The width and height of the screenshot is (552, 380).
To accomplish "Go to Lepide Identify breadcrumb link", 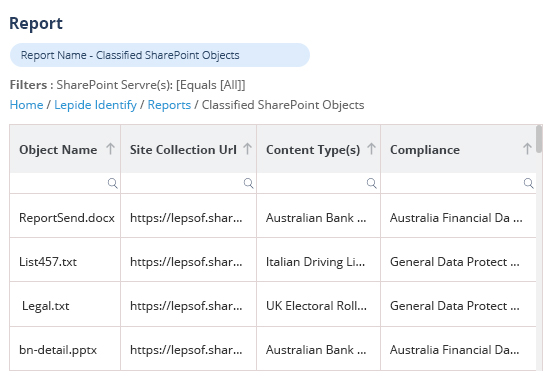I will pyautogui.click(x=95, y=105).
